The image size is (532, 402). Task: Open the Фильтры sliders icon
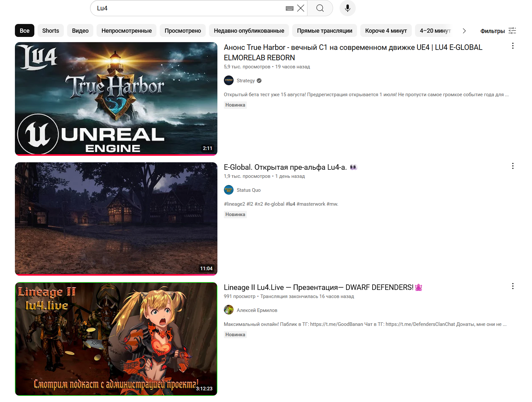tap(512, 31)
